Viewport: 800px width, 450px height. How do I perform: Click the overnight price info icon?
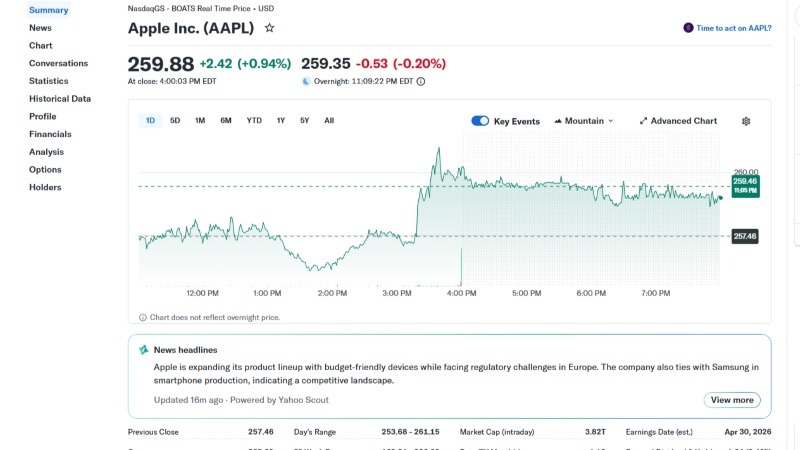(420, 82)
